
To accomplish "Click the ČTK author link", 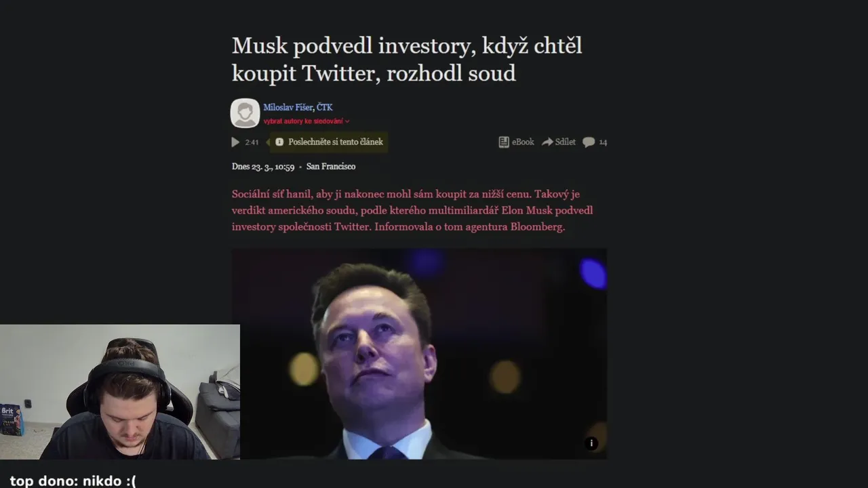I will [x=324, y=107].
